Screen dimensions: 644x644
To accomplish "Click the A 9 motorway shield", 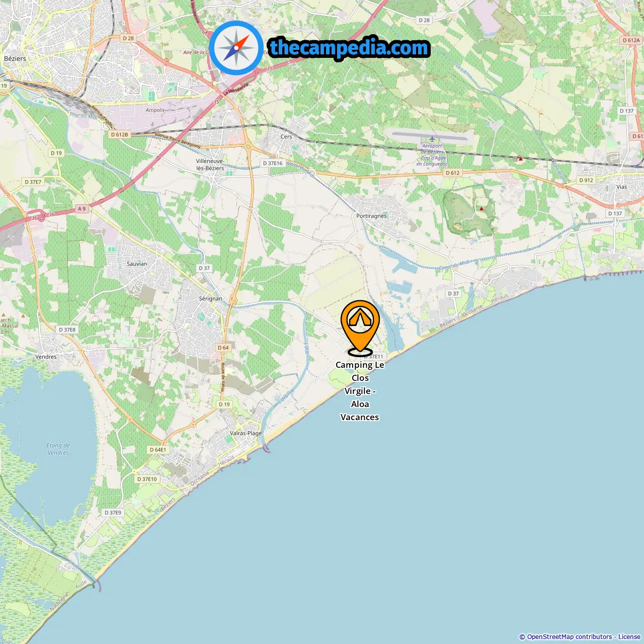I will [82, 208].
